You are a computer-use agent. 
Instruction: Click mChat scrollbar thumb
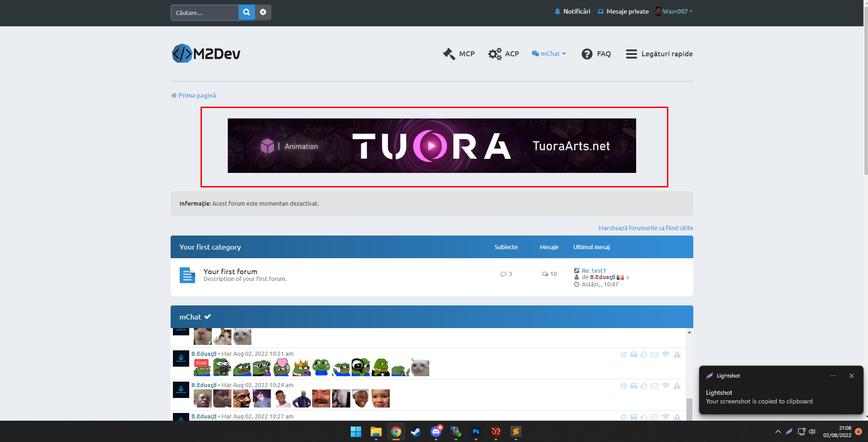click(x=689, y=409)
